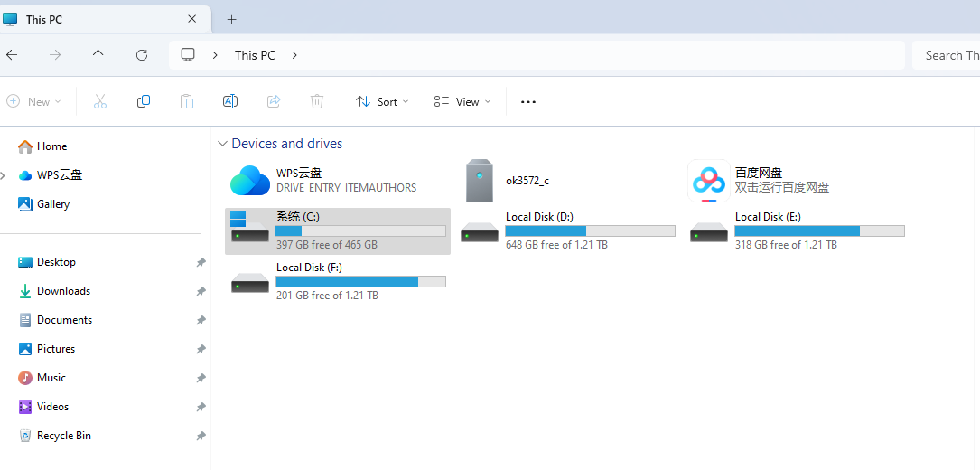Refresh the This PC view
Image resolution: width=980 pixels, height=470 pixels.
point(142,55)
